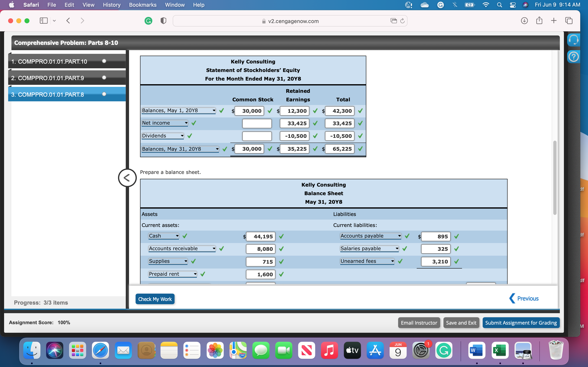
Task: Click the Grammarly extension icon in toolbar
Action: (148, 21)
